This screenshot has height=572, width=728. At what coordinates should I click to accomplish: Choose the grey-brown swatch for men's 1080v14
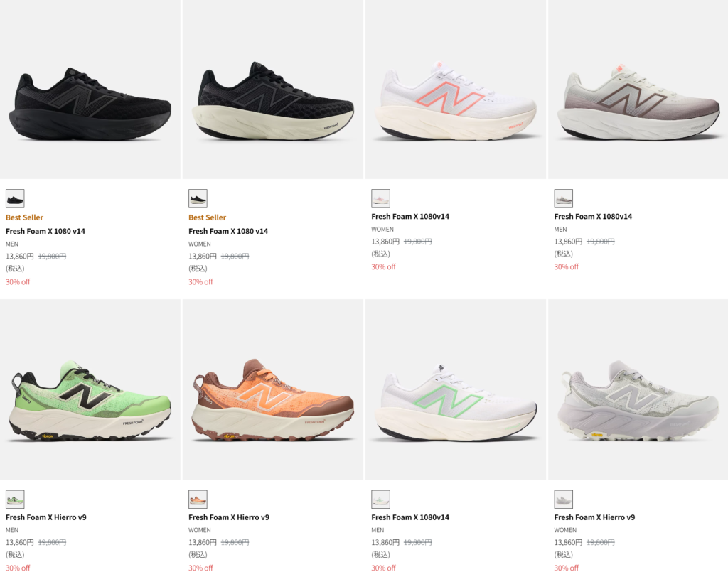pyautogui.click(x=563, y=198)
